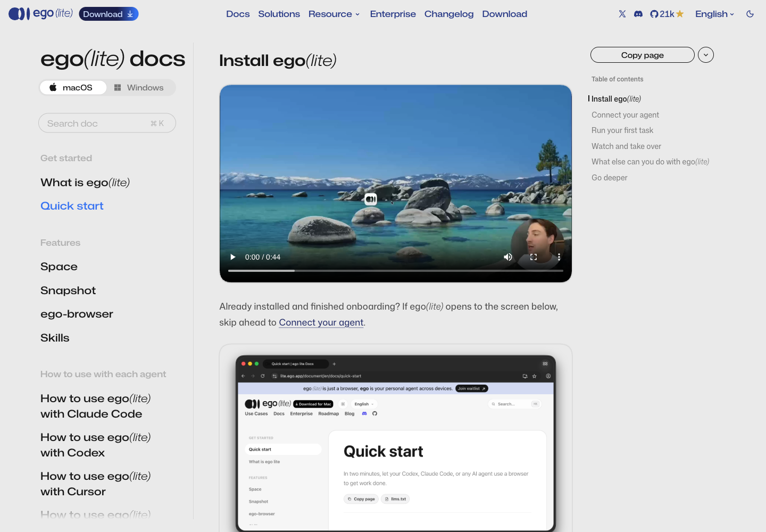Viewport: 766px width, 532px height.
Task: Open Enterprise in top navigation
Action: coord(393,14)
